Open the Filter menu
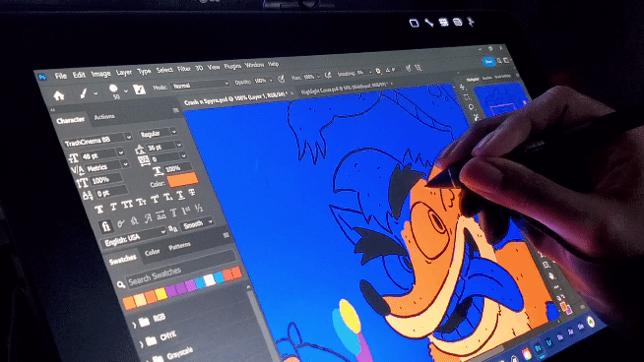The height and width of the screenshot is (362, 644). (183, 69)
